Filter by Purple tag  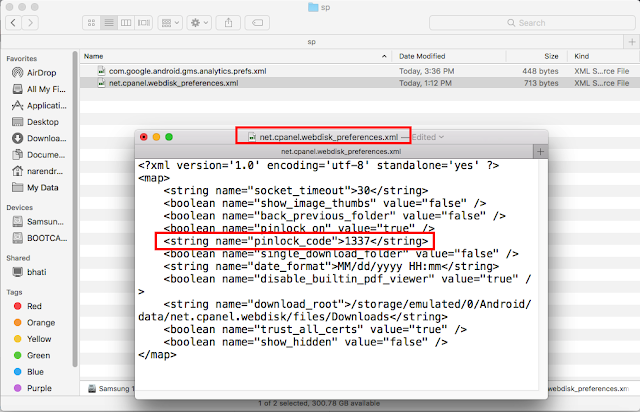tap(33, 388)
